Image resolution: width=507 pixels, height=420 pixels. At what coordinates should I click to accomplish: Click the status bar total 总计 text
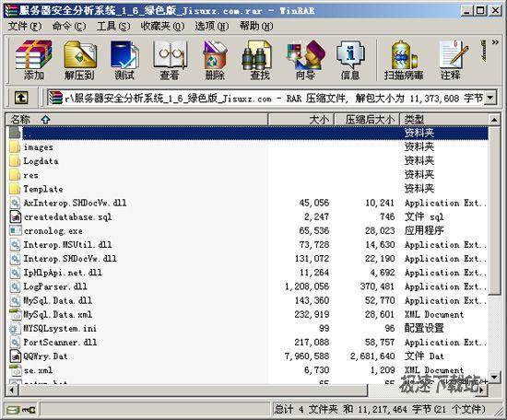pyautogui.click(x=380, y=409)
